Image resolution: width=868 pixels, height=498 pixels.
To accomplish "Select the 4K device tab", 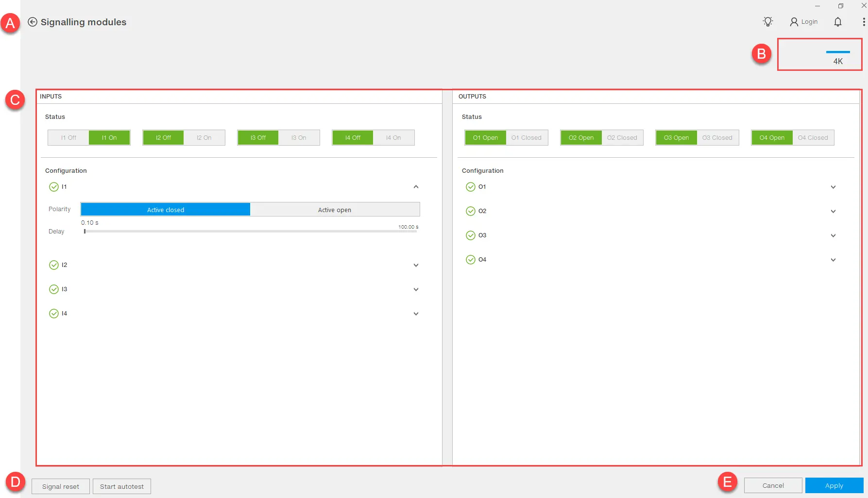I will pyautogui.click(x=838, y=58).
